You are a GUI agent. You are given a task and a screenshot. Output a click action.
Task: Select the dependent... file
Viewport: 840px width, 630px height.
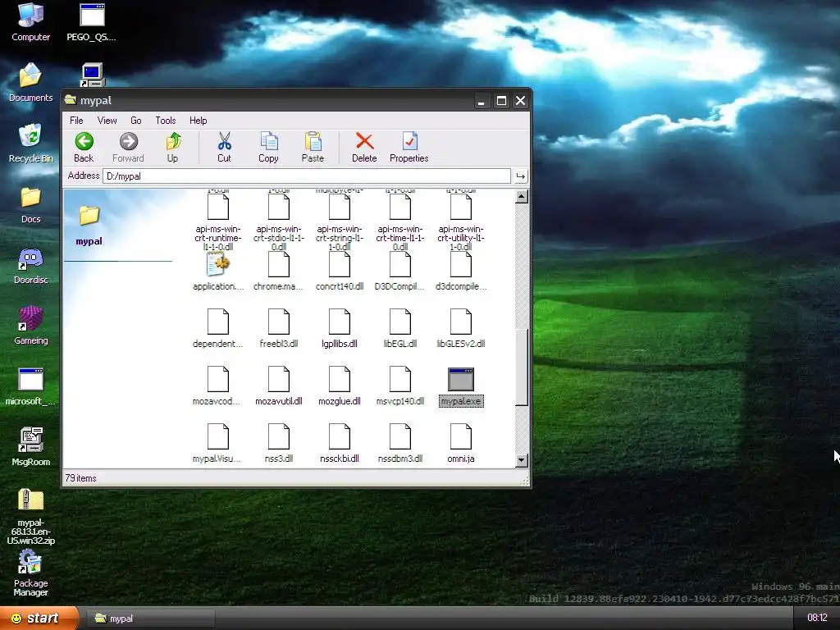tap(218, 329)
